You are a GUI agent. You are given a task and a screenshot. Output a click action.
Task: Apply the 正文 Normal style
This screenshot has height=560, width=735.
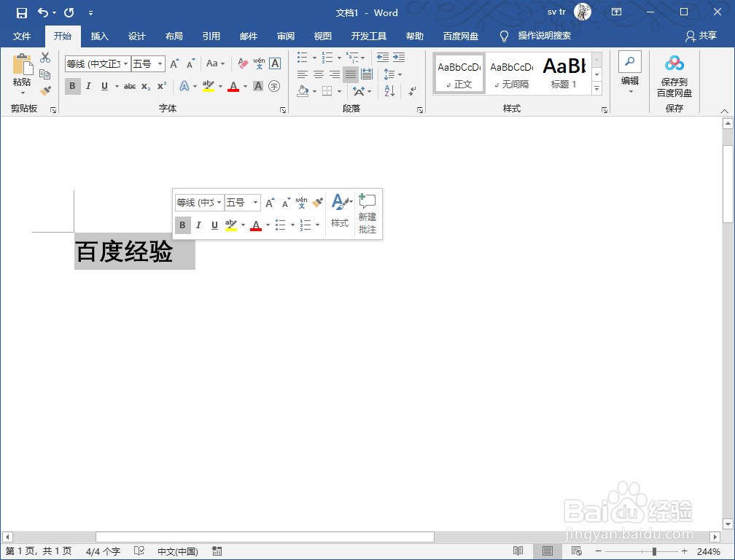459,73
